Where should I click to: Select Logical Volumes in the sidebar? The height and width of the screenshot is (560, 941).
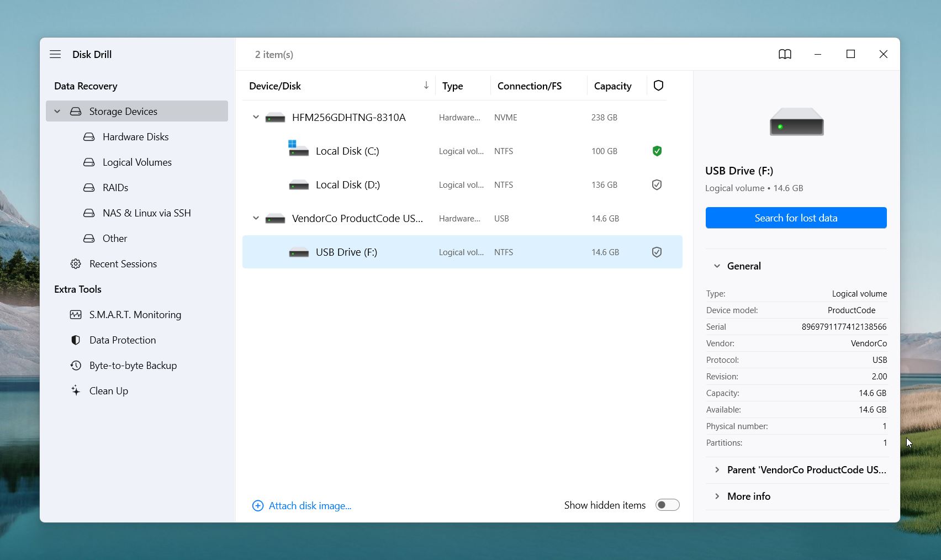136,162
